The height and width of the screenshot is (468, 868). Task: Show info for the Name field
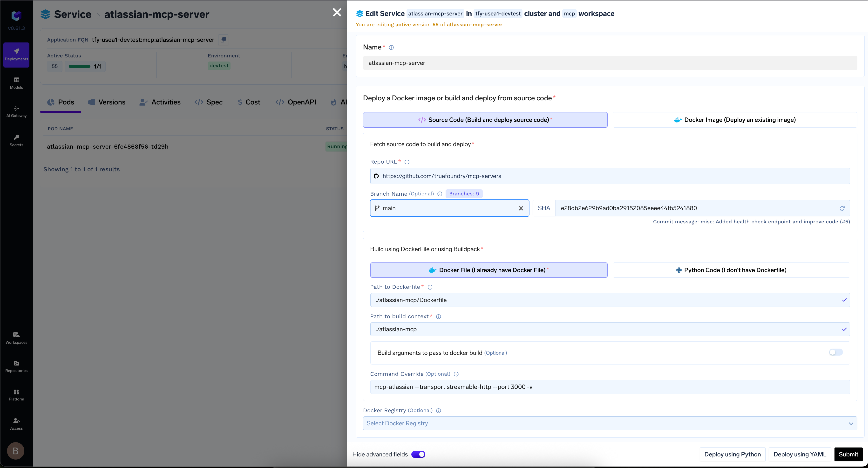(391, 48)
